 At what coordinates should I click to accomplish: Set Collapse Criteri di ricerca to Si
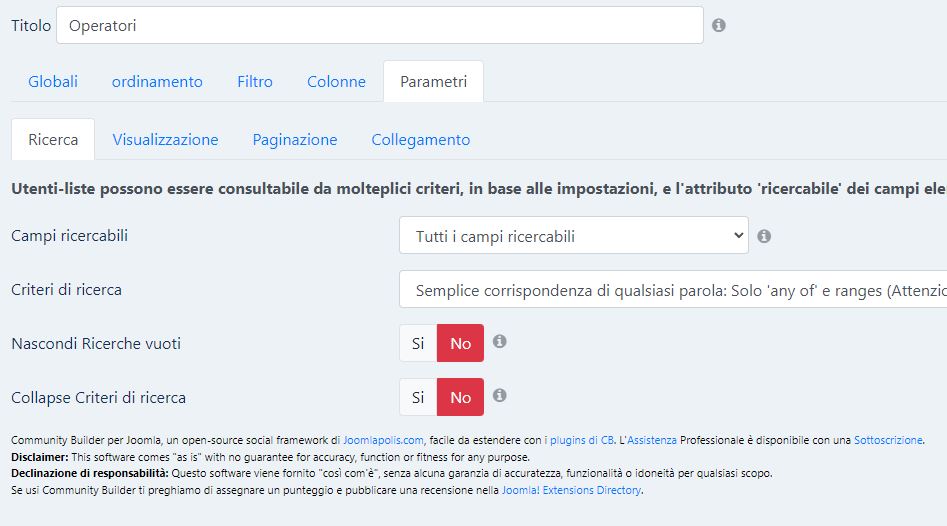(418, 397)
